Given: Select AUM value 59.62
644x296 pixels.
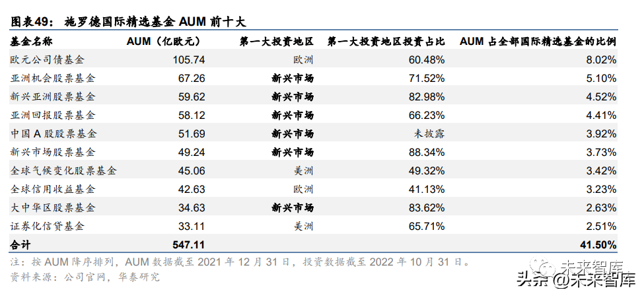Looking at the screenshot, I should click(192, 97).
